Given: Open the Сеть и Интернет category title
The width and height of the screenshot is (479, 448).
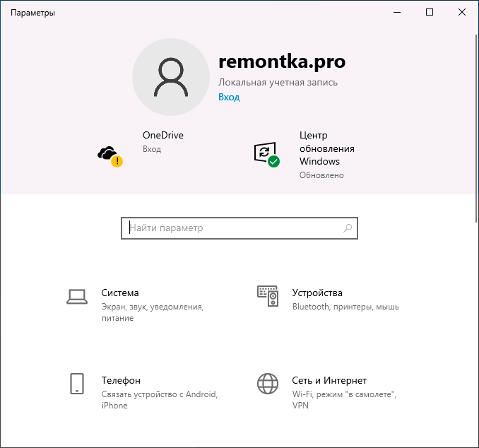Looking at the screenshot, I should (329, 380).
